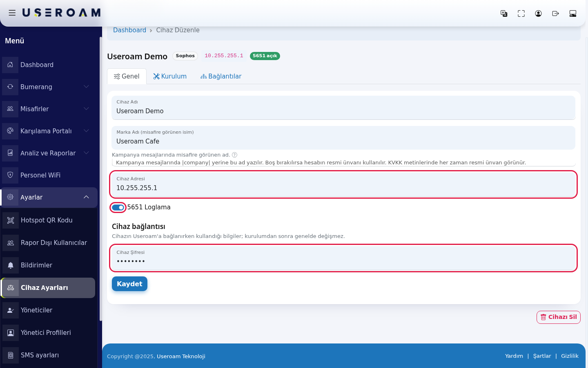This screenshot has height=368, width=588.
Task: Click the sidebar menu scrollbar
Action: (x=100, y=179)
